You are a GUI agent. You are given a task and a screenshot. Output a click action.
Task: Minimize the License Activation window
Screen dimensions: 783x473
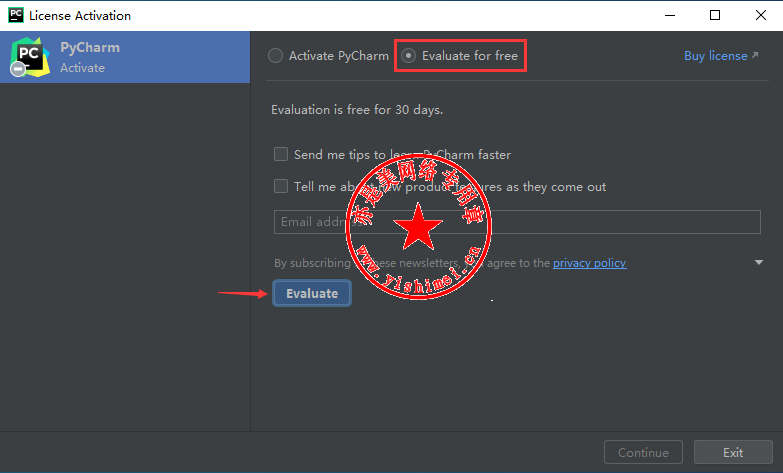670,15
